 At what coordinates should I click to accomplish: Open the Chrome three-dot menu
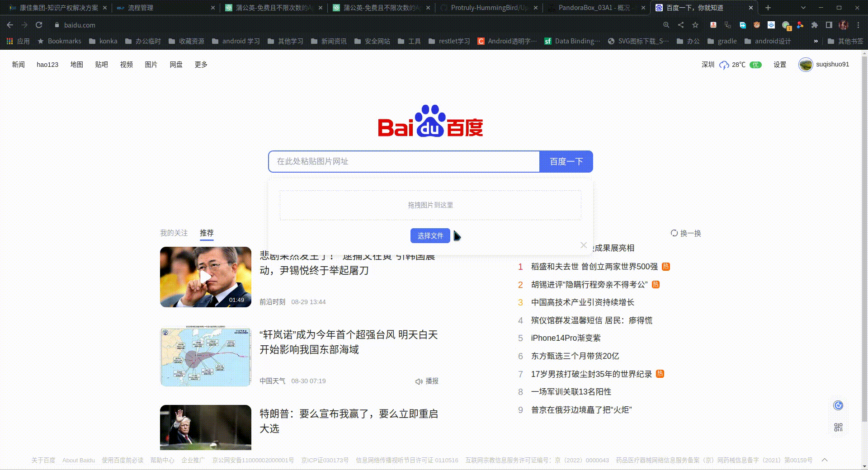pyautogui.click(x=858, y=25)
